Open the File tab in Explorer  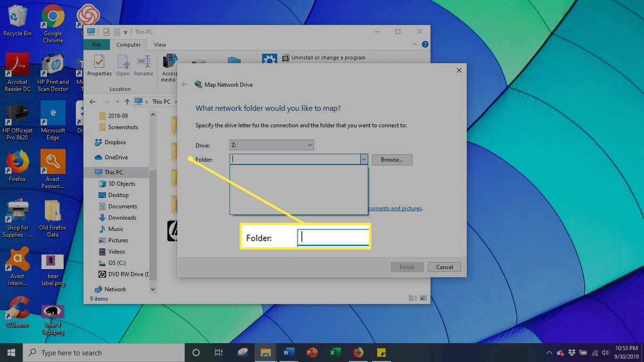pos(97,45)
